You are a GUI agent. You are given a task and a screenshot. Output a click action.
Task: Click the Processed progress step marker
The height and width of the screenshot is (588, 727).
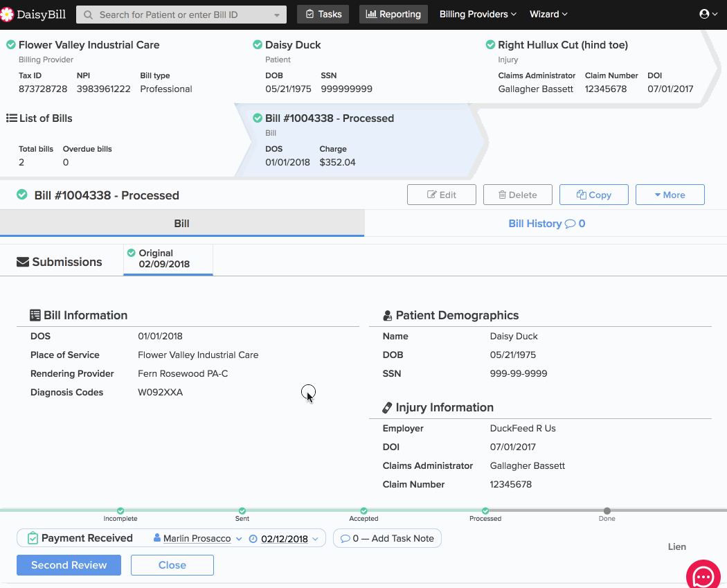click(485, 510)
